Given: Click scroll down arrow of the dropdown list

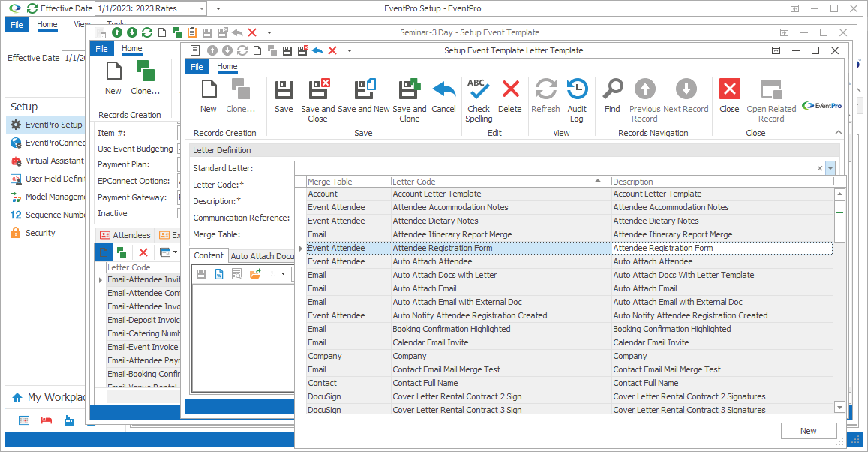Looking at the screenshot, I should point(839,407).
